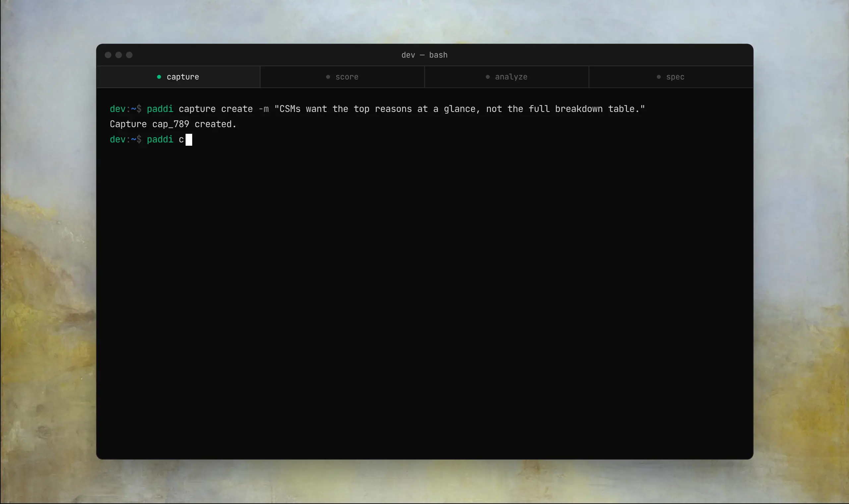Click the block cursor after 'paddi c'
The width and height of the screenshot is (849, 504).
(x=189, y=140)
